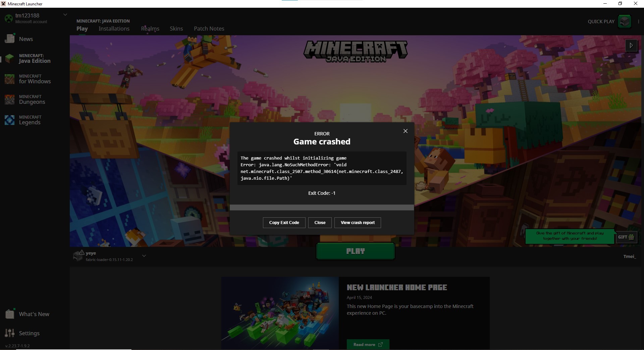Click the green PLAY button

click(355, 251)
